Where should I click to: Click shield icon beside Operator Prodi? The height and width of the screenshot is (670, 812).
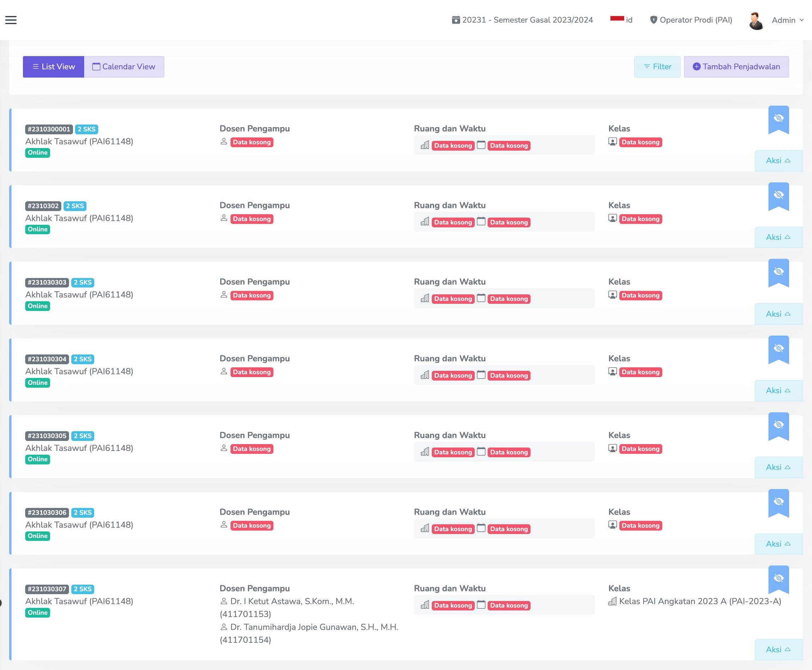click(653, 20)
